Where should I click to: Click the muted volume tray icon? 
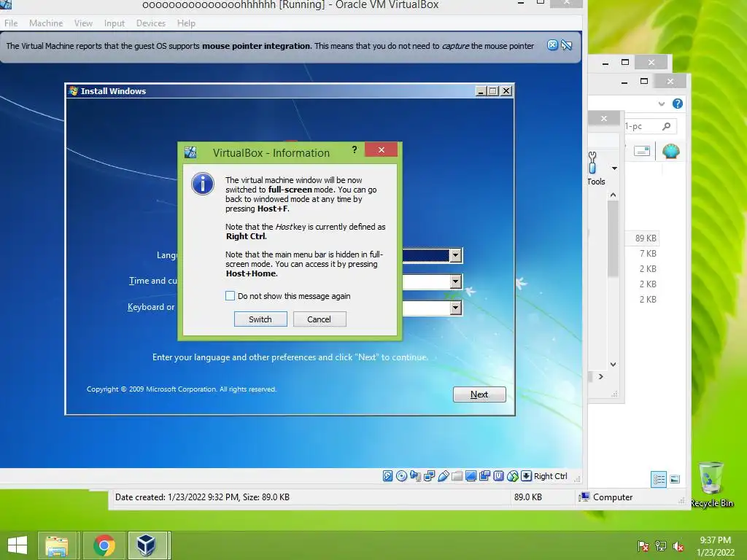[678, 547]
